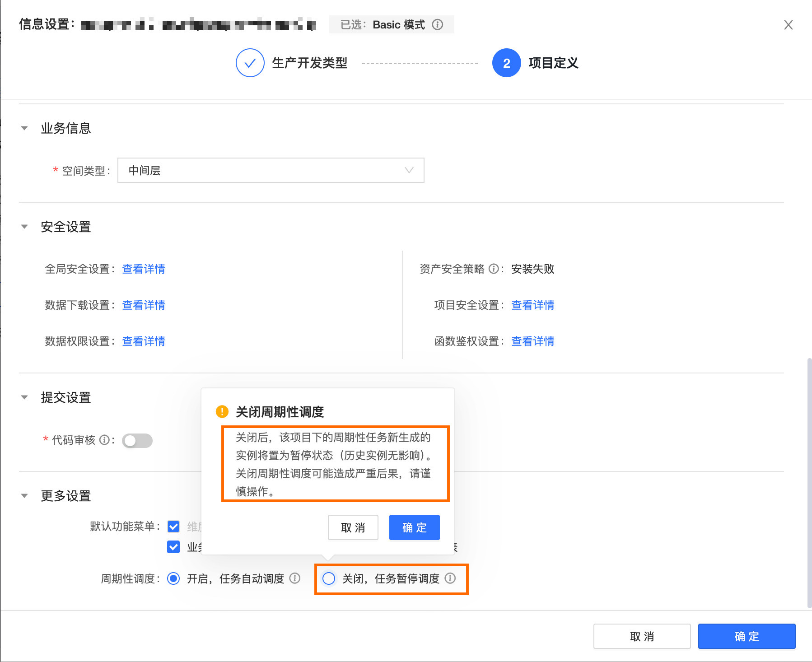812x662 pixels.
Task: Uncheck the first 默认功能菜单 checkbox
Action: click(173, 527)
